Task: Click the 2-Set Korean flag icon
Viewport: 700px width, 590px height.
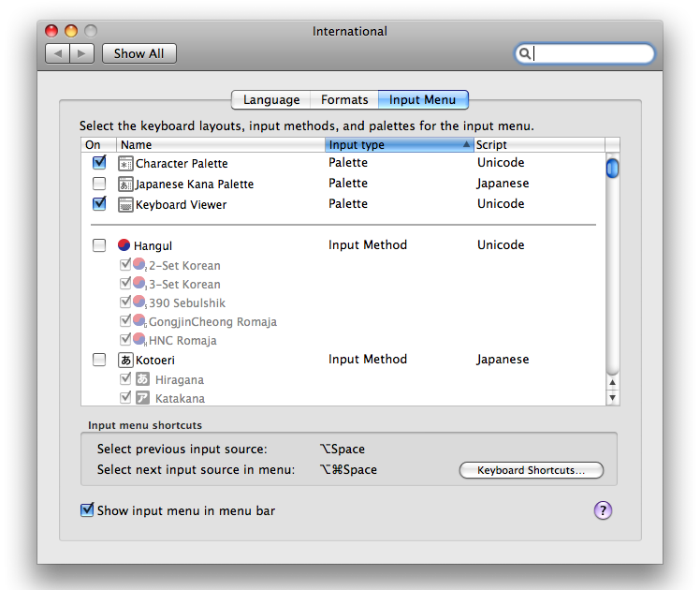Action: pyautogui.click(x=139, y=264)
